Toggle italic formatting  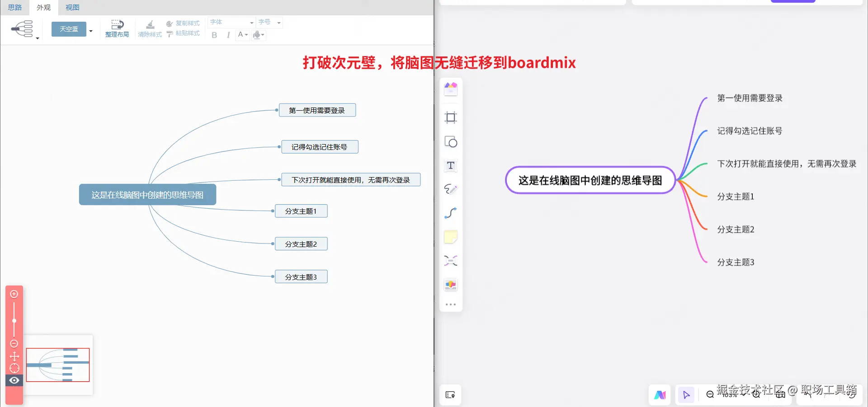[x=228, y=35]
